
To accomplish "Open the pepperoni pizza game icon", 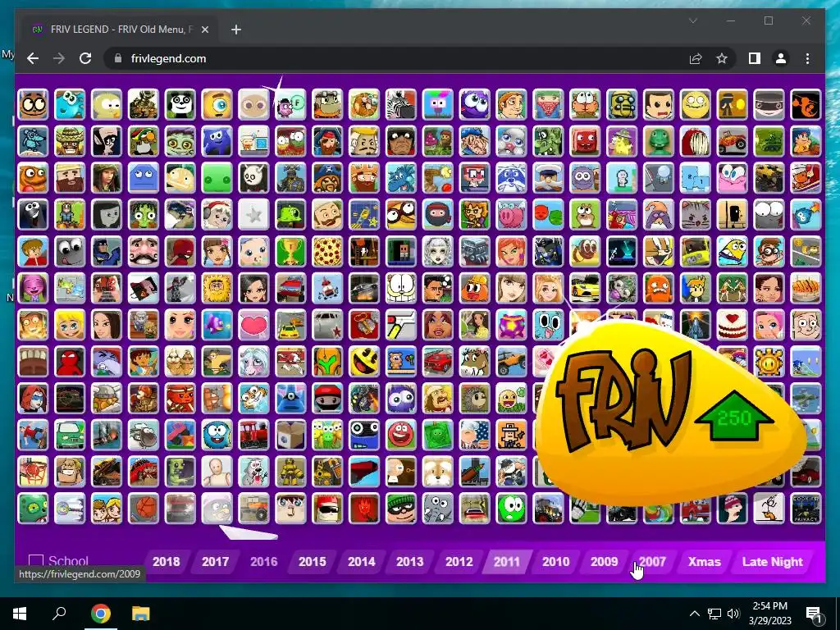I will point(327,251).
